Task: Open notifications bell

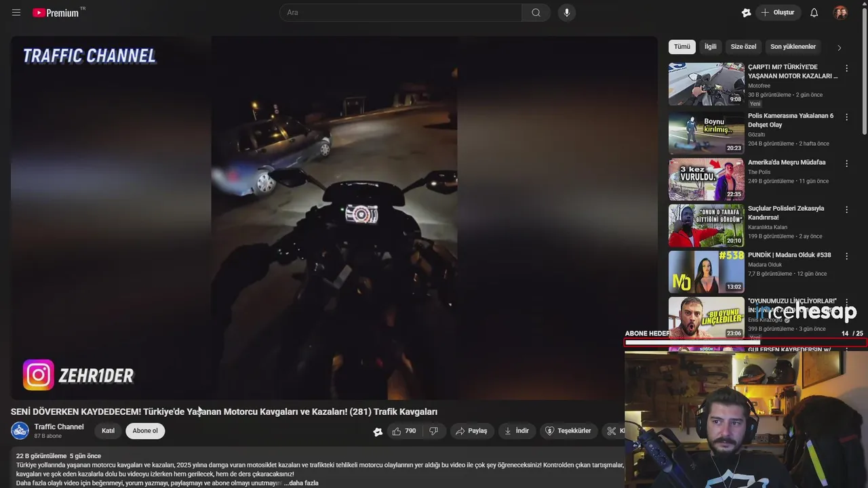Action: (x=814, y=12)
